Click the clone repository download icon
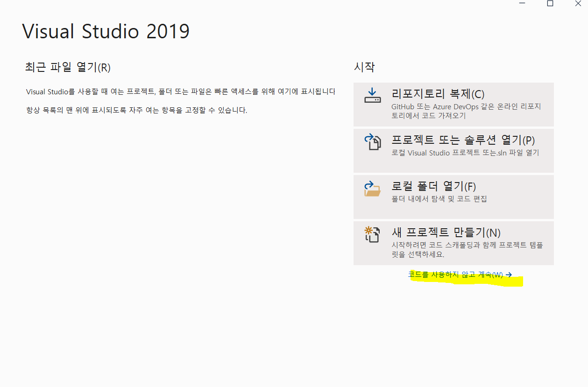Image resolution: width=588 pixels, height=387 pixels. click(372, 95)
